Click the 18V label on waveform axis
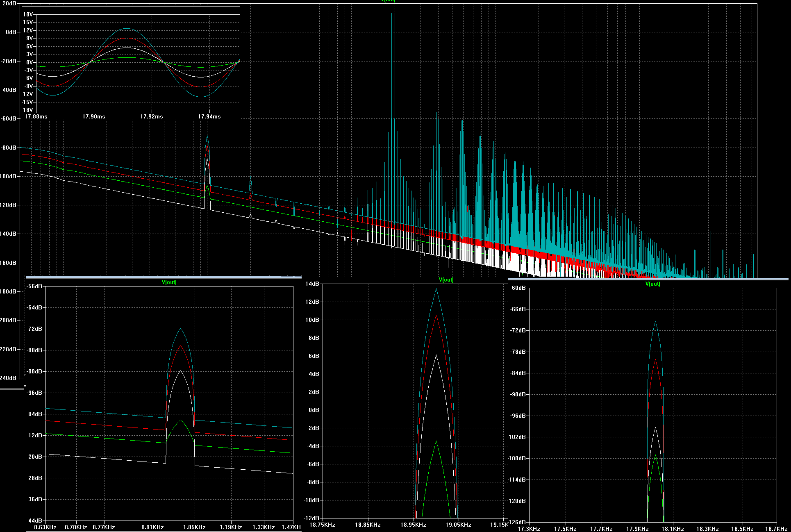791x532 pixels. click(28, 14)
